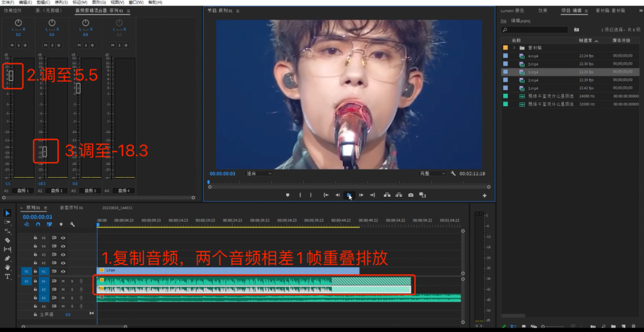Viewport: 644px width, 332px height.
Task: Select the Track Select Forward tool
Action: click(x=7, y=222)
